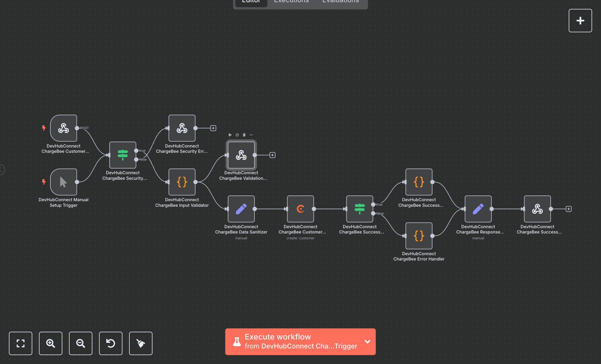The height and width of the screenshot is (364, 601).
Task: Click the fit-to-view canvas icon
Action: [21, 343]
